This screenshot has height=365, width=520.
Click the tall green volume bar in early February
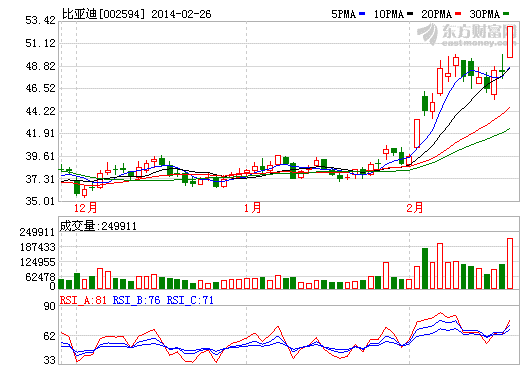[425, 268]
